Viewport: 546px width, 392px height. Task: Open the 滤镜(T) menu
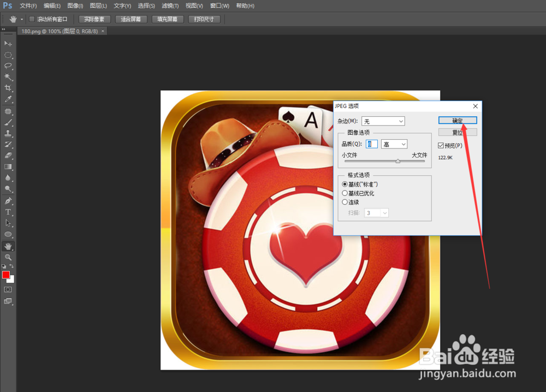(170, 5)
